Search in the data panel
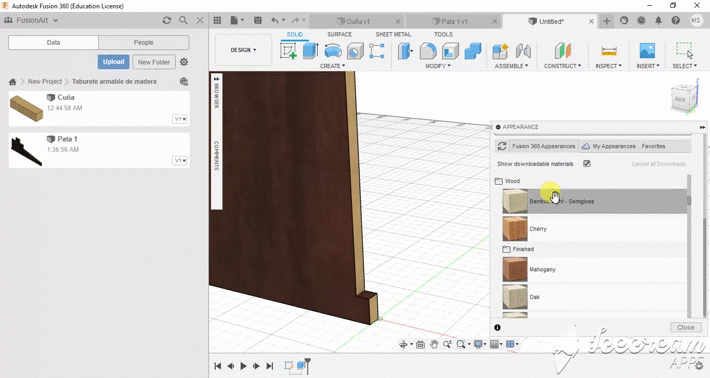This screenshot has width=710, height=378. [x=183, y=20]
